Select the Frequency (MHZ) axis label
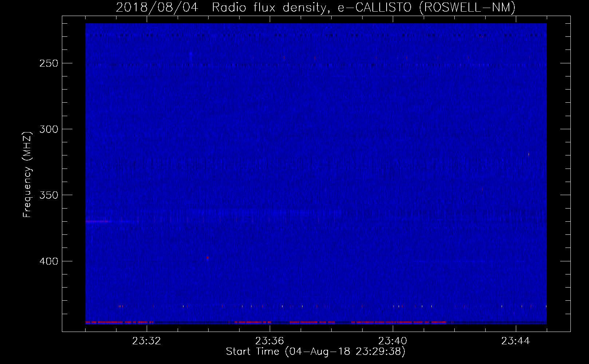 (27, 175)
